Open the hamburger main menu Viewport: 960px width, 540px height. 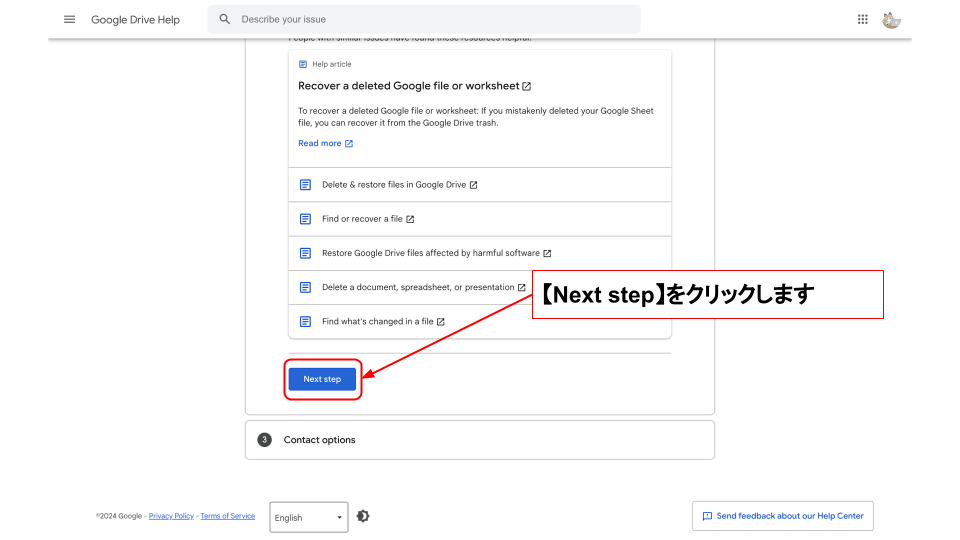point(69,19)
